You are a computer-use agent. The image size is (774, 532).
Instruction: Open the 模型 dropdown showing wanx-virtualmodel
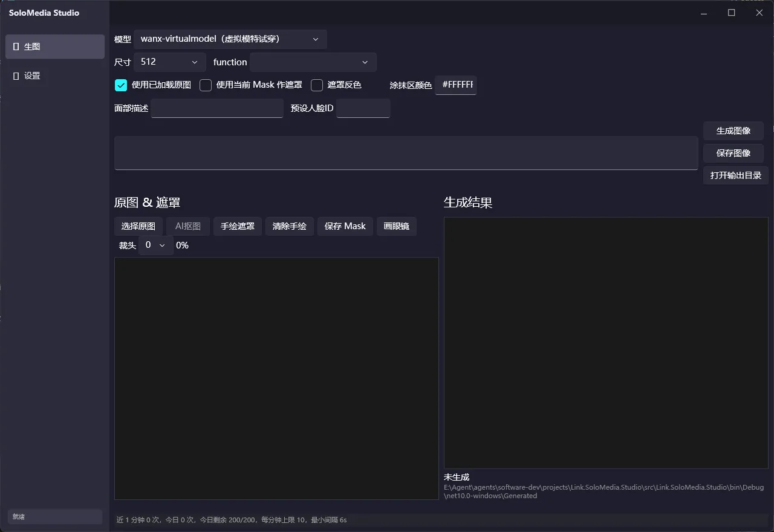[x=230, y=39]
